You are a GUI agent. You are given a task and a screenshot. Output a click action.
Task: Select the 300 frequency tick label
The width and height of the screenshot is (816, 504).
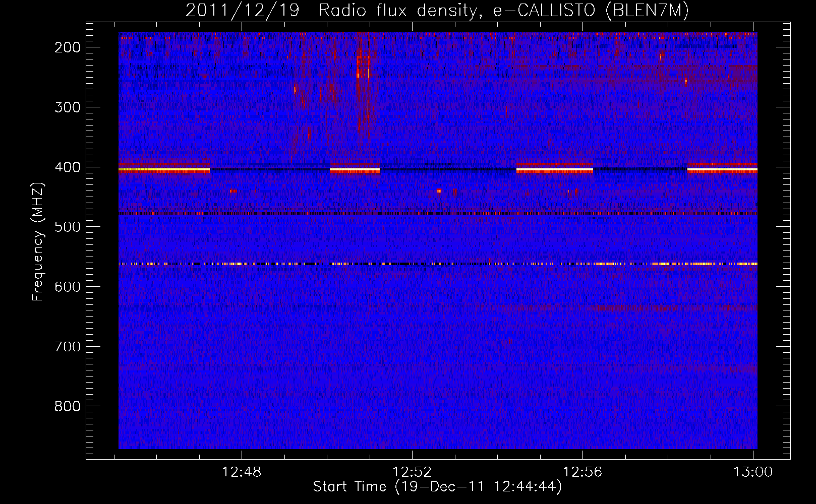[x=67, y=107]
